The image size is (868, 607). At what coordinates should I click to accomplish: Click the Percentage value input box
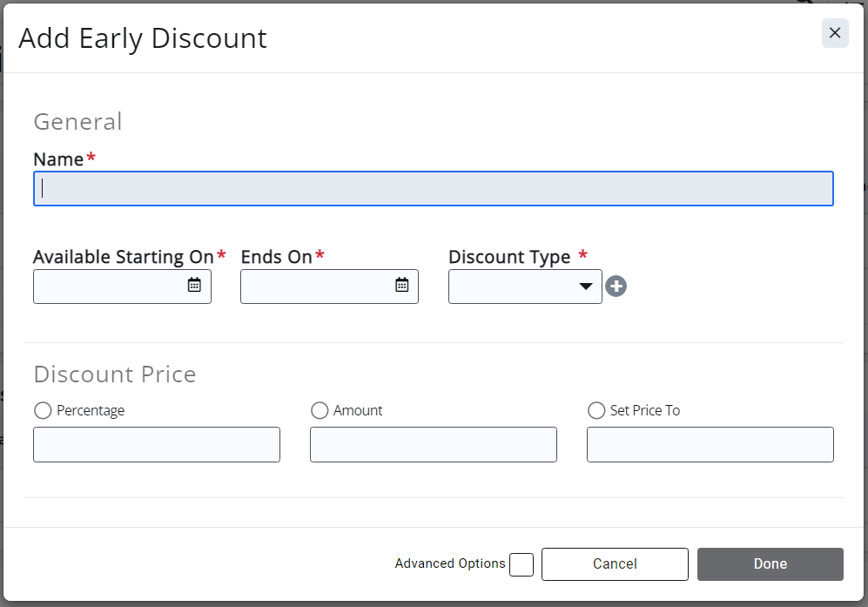[157, 444]
